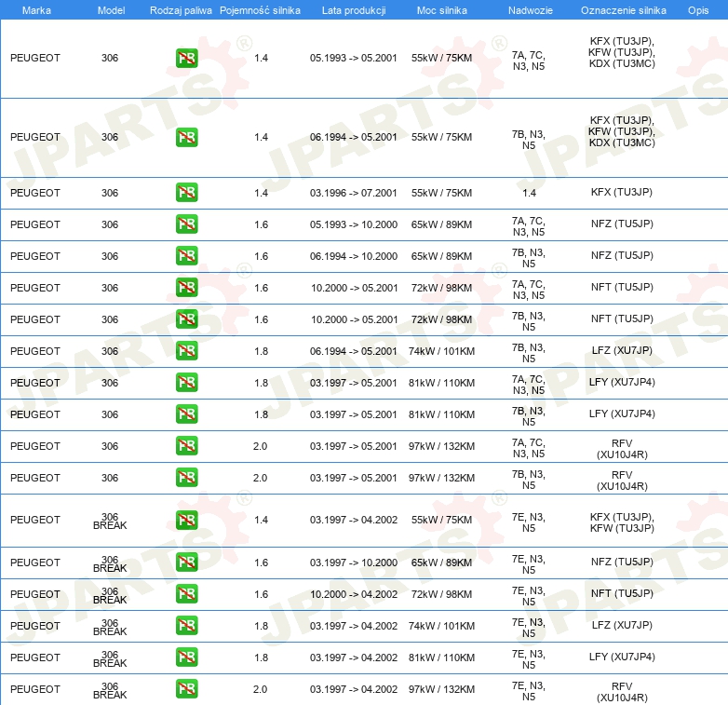The image size is (728, 705).
Task: Select the KFX (TU3JP), KFW (TU3JP) cell in BREAK row
Action: coord(622,522)
